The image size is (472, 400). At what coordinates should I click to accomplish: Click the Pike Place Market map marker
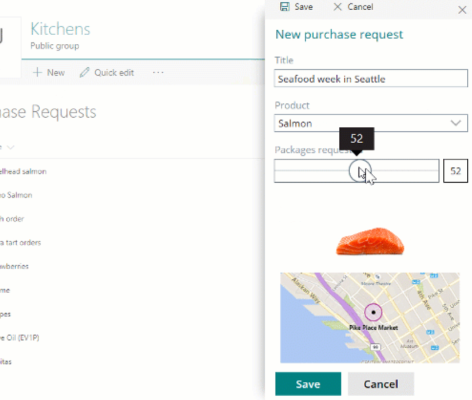[373, 312]
